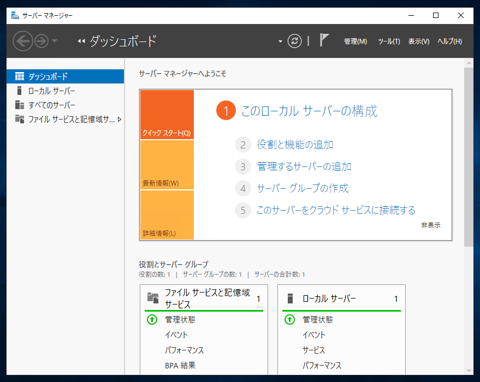
Task: Click the 役割と機能の追加 link
Action: click(x=295, y=145)
